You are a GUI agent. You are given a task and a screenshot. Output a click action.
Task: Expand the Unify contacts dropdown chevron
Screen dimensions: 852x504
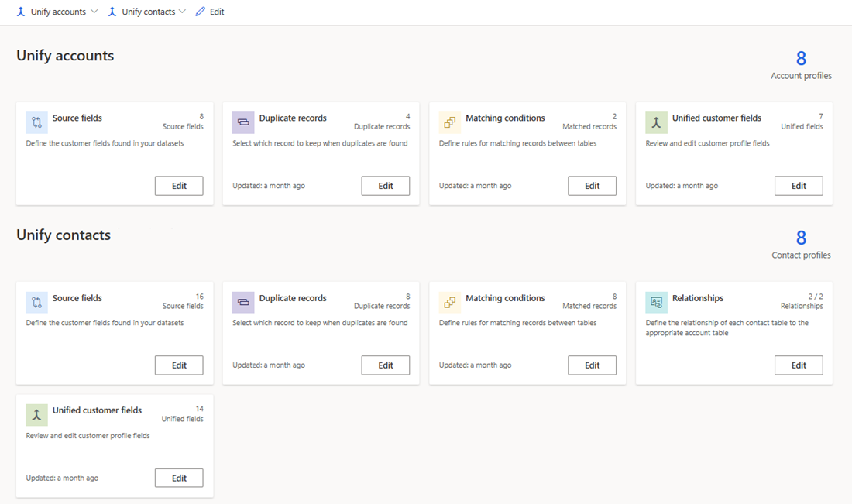click(182, 12)
